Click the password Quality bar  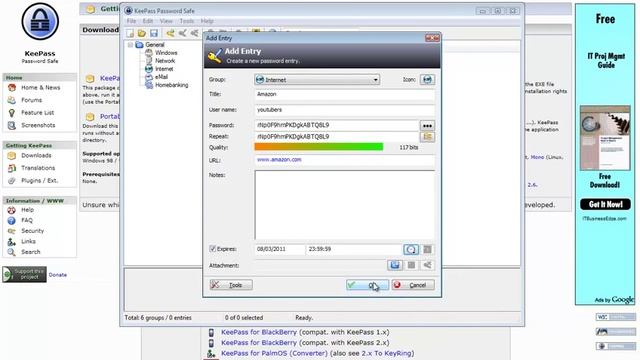[319, 147]
